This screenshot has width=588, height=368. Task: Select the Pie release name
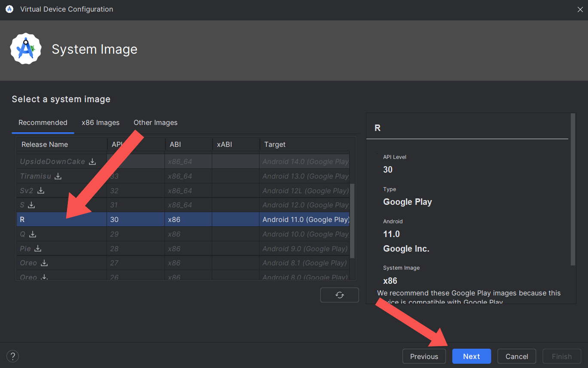coord(25,249)
